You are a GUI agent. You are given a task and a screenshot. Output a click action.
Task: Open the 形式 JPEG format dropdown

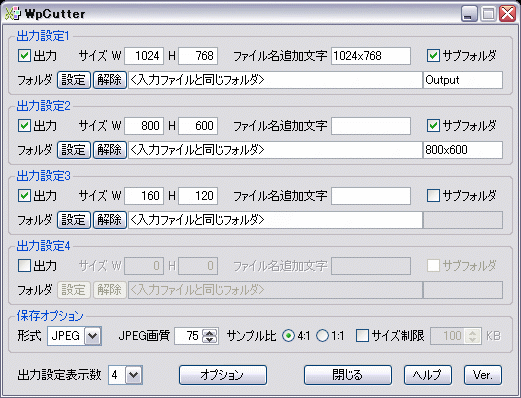tap(92, 336)
